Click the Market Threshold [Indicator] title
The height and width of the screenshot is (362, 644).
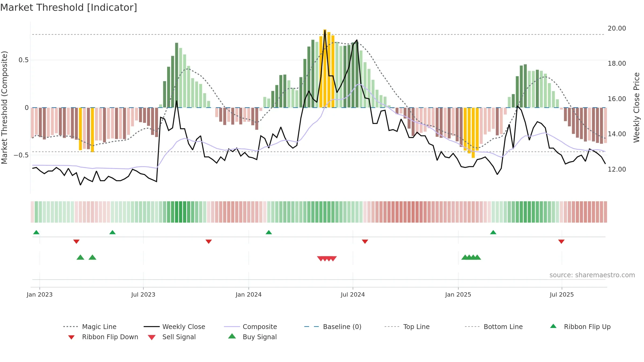(x=69, y=8)
